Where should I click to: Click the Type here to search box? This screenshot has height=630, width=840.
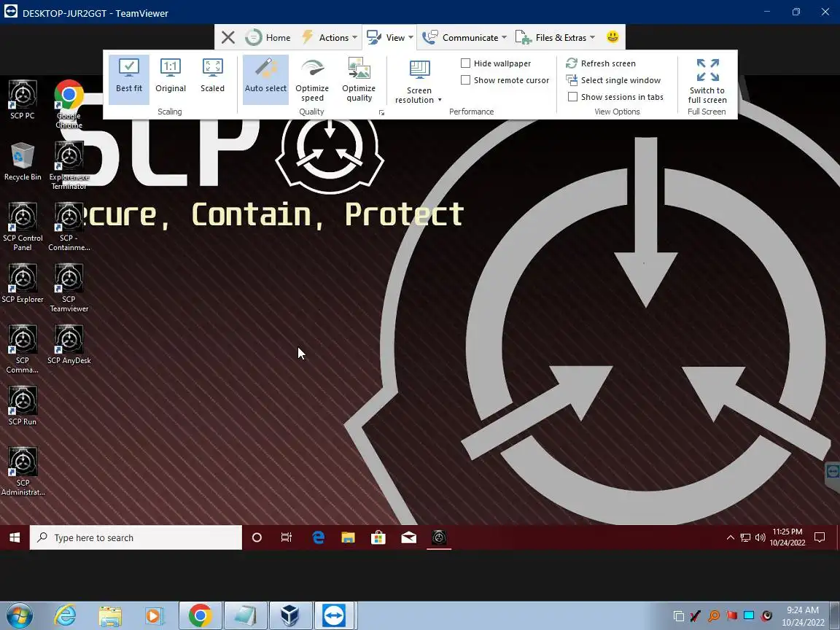(136, 537)
